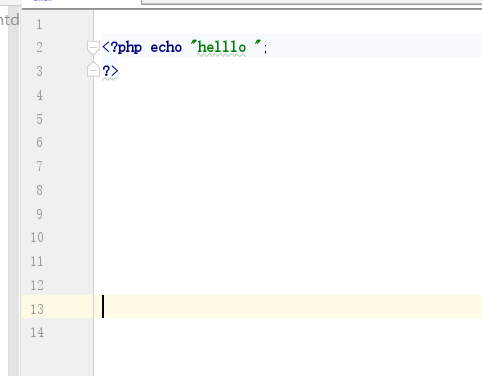Click the "<?php" opening tag on line 2
The height and width of the screenshot is (376, 482).
[122, 47]
